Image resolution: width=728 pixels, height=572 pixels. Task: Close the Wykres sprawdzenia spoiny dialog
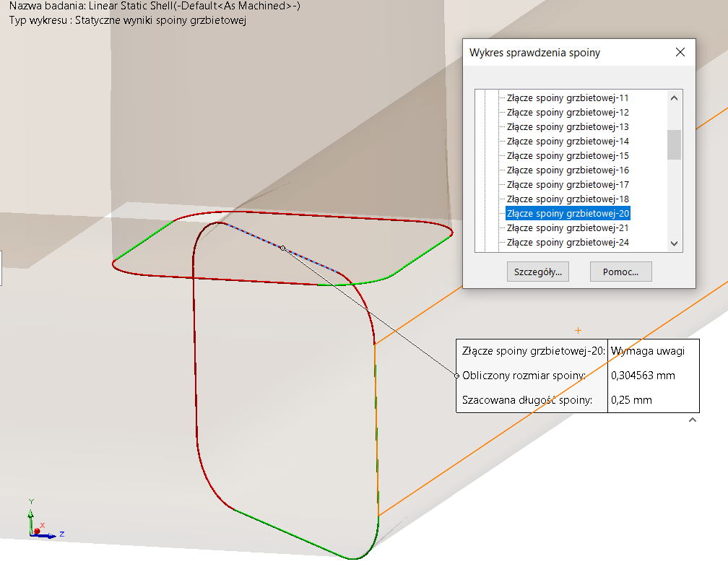click(680, 52)
